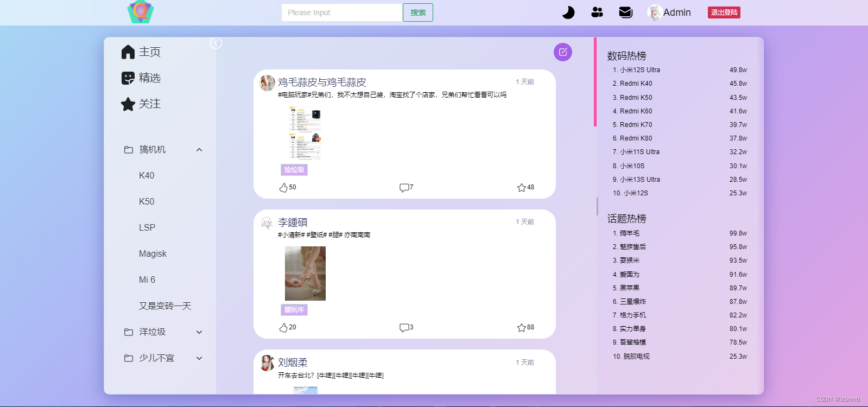Click the star icon beside 关注
The width and height of the screenshot is (868, 407).
(128, 104)
